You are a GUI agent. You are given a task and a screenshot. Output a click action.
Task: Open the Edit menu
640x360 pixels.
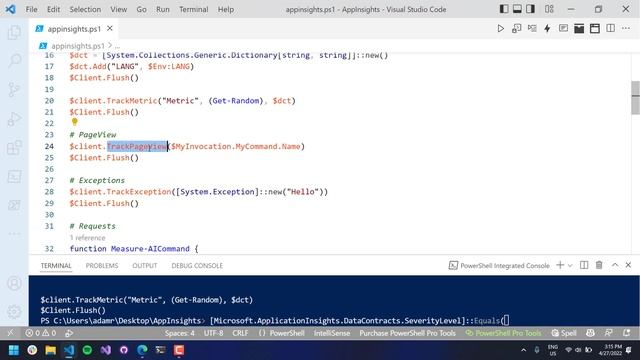pos(53,9)
